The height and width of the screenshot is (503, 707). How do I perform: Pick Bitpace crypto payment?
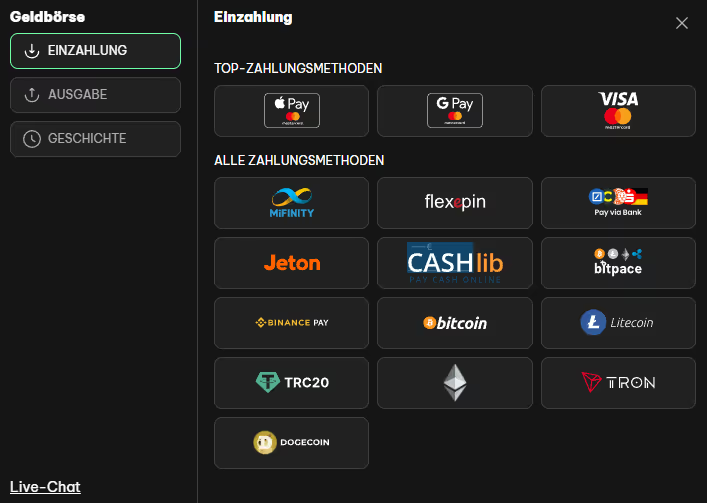point(618,263)
